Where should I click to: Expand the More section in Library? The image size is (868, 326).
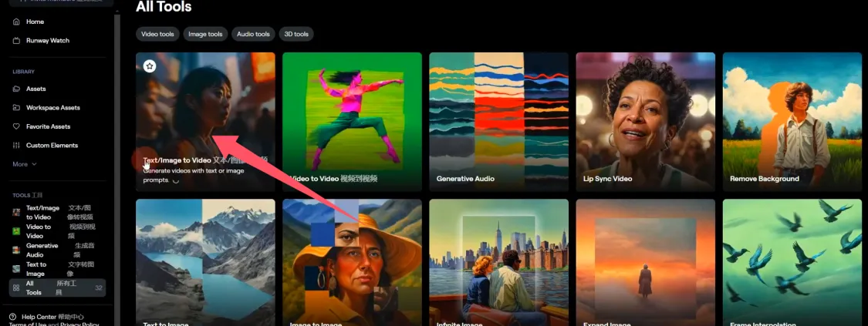pyautogui.click(x=24, y=164)
